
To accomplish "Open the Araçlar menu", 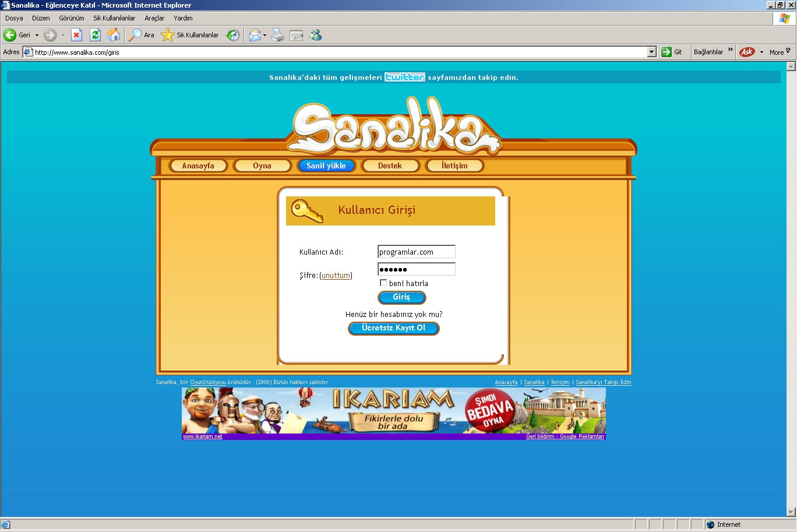I will [x=154, y=18].
